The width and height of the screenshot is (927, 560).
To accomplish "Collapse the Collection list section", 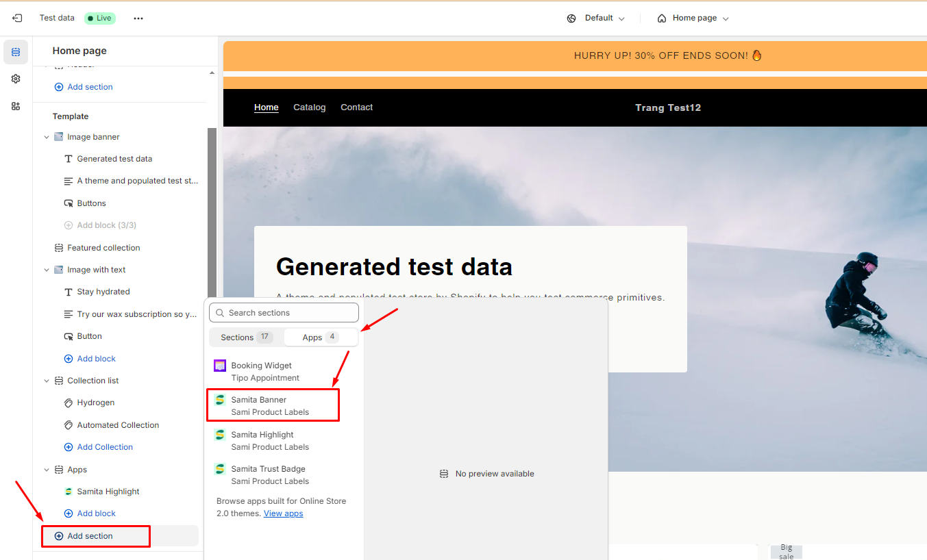I will click(47, 381).
